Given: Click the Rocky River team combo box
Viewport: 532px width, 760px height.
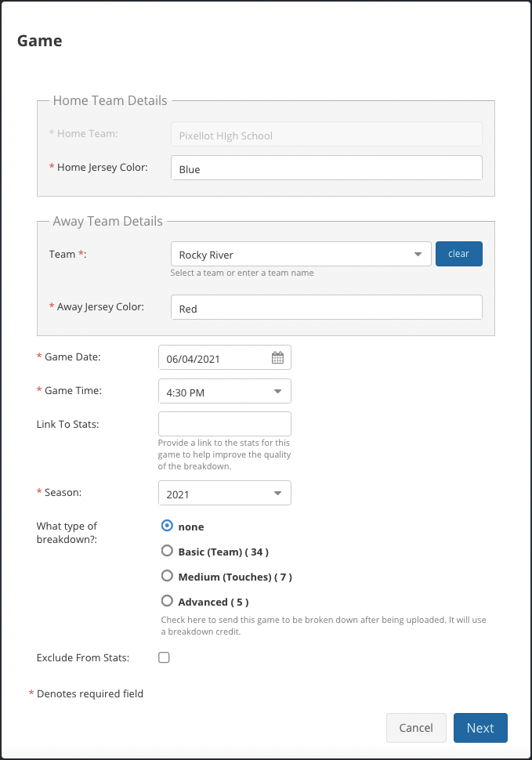Looking at the screenshot, I should point(301,254).
